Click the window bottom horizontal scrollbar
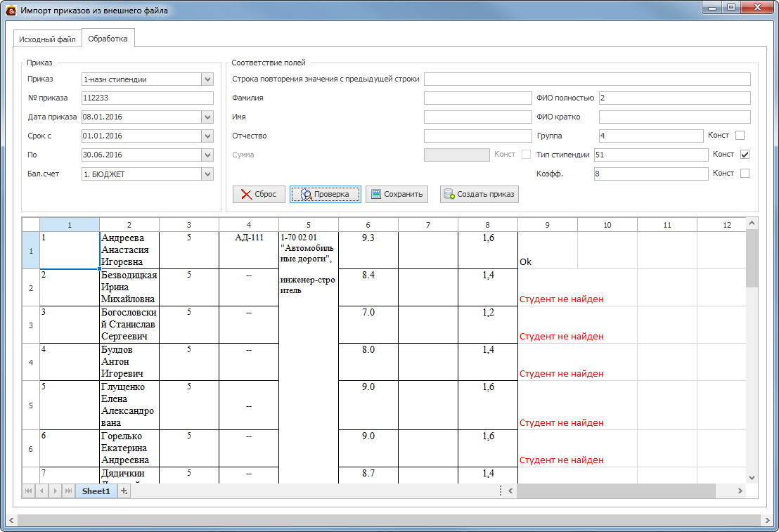 [389, 520]
